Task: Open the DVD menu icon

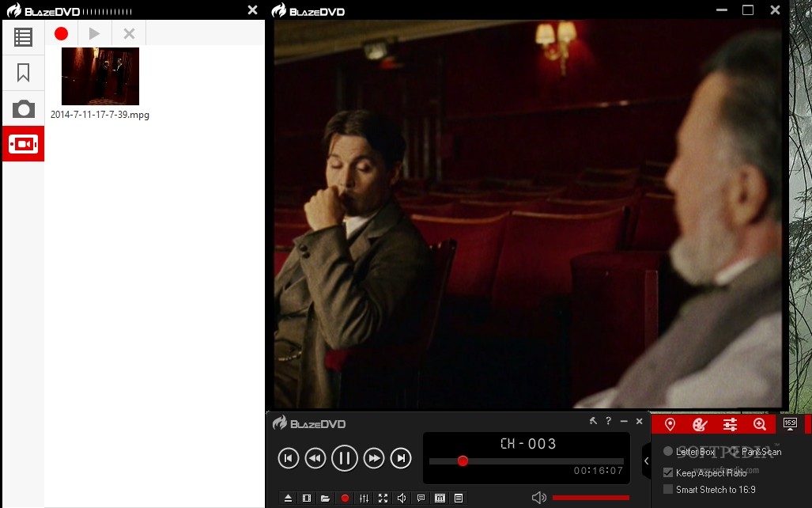Action: tap(440, 499)
